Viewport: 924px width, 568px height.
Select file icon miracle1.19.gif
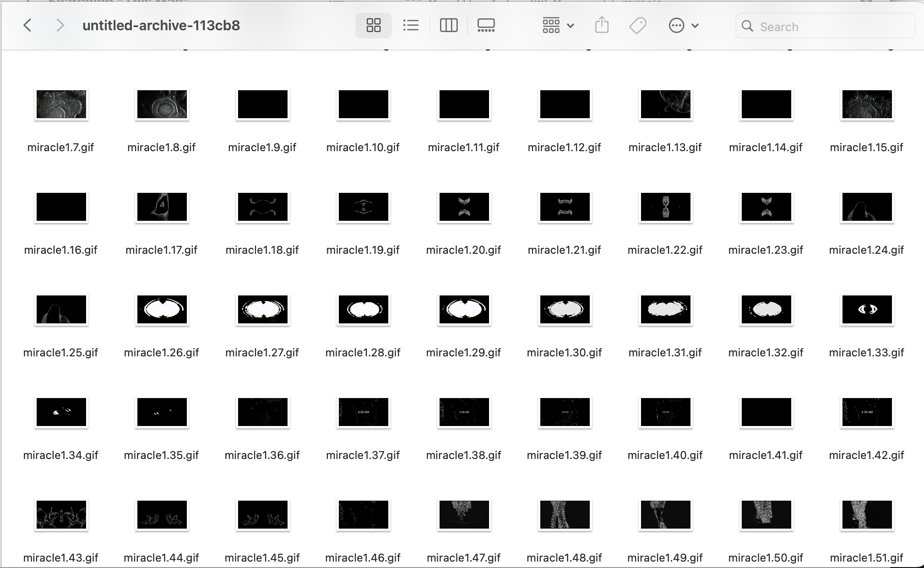click(364, 207)
